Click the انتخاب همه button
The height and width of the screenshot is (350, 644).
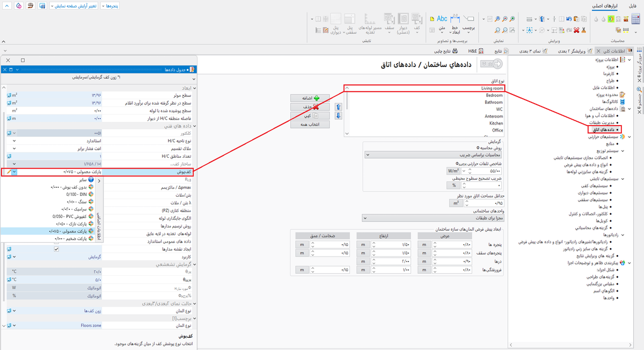click(310, 124)
